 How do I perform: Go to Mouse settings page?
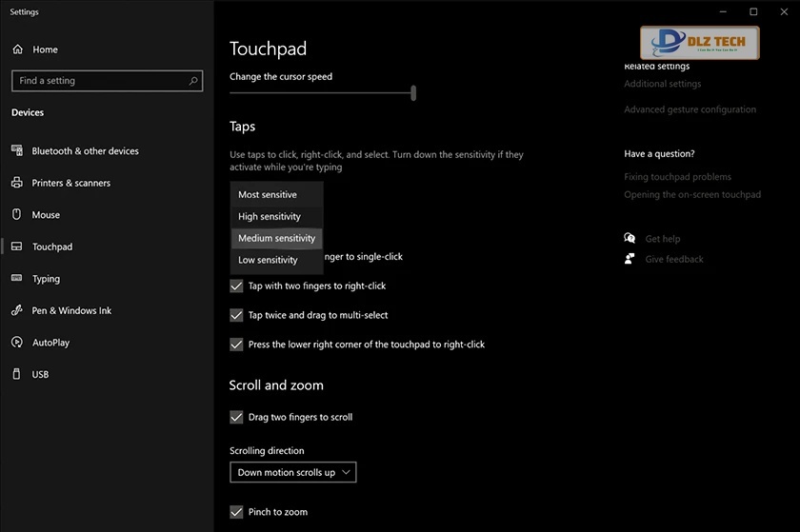pyautogui.click(x=46, y=215)
